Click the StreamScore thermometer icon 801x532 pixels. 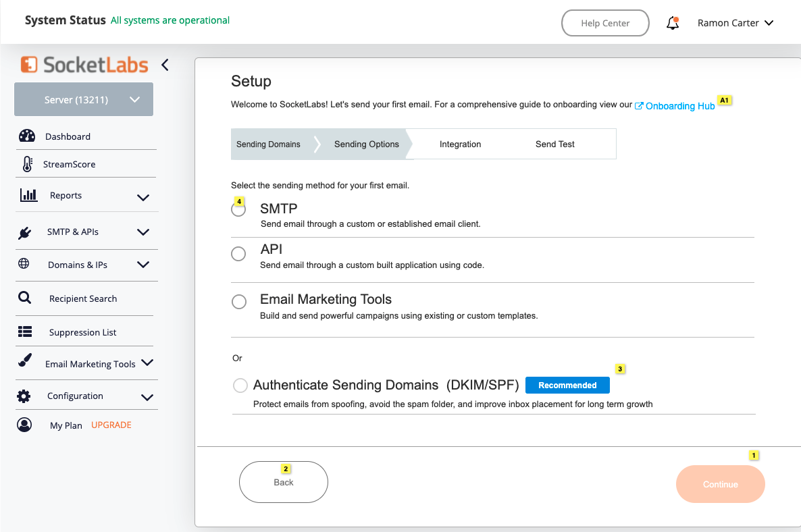point(28,164)
